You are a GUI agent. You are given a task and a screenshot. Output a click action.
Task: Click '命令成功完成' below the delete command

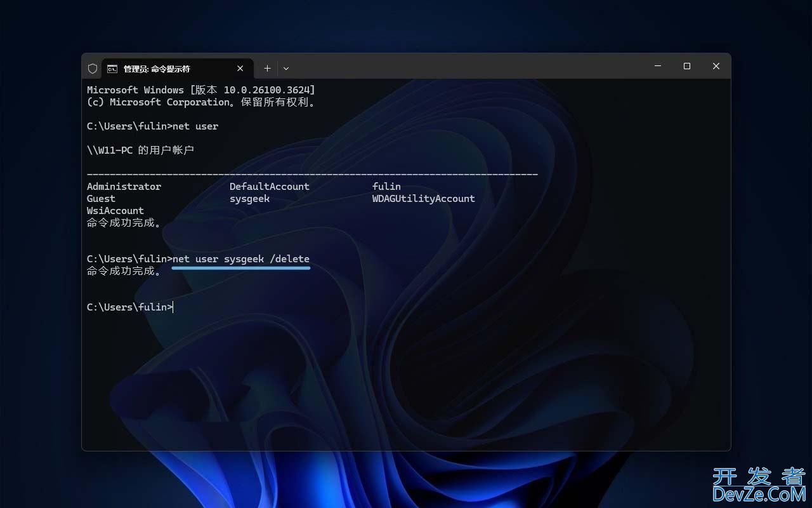pos(124,271)
